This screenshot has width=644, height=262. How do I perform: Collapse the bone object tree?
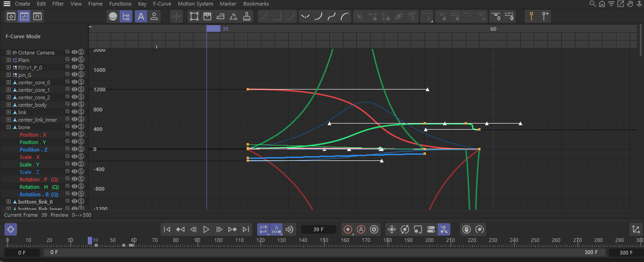coord(8,127)
